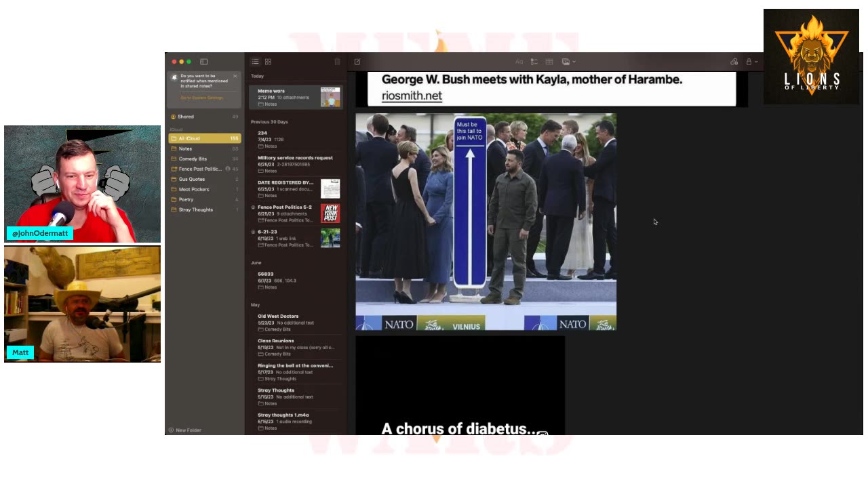Open the 6-21-23 note

(x=296, y=238)
